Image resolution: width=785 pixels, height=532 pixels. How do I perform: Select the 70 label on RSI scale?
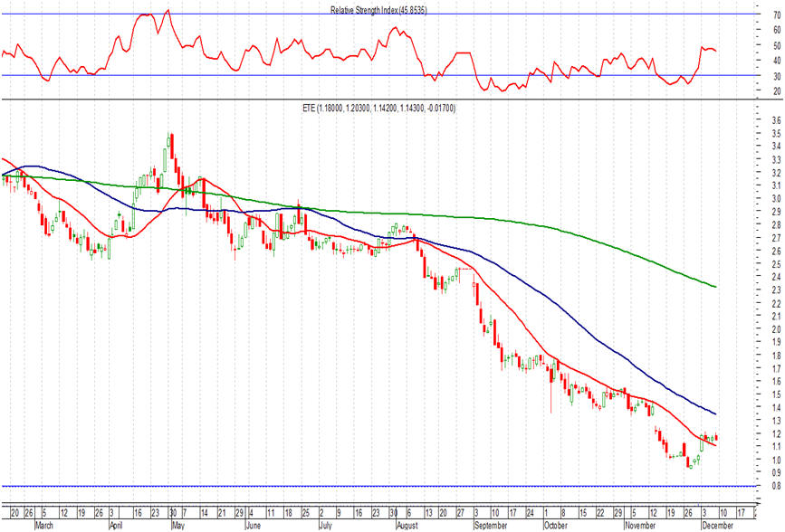[777, 16]
